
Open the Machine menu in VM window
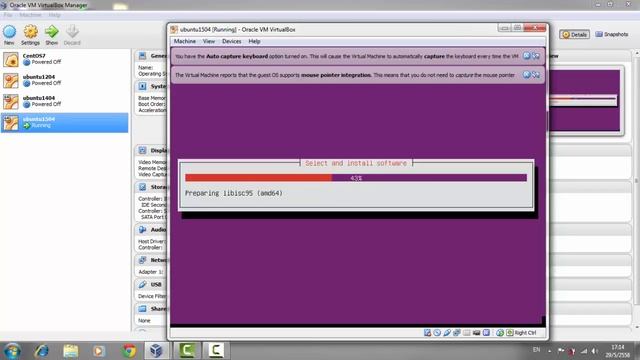184,41
